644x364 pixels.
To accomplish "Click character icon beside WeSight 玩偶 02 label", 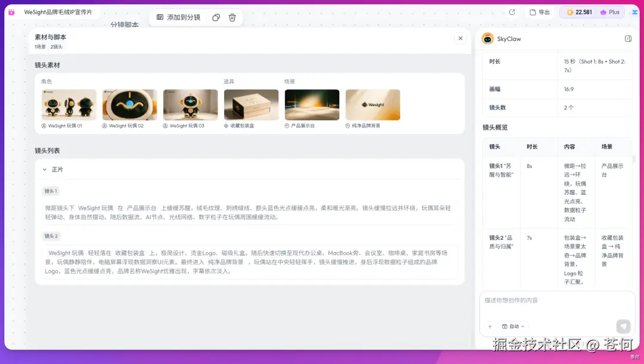I will pyautogui.click(x=105, y=126).
